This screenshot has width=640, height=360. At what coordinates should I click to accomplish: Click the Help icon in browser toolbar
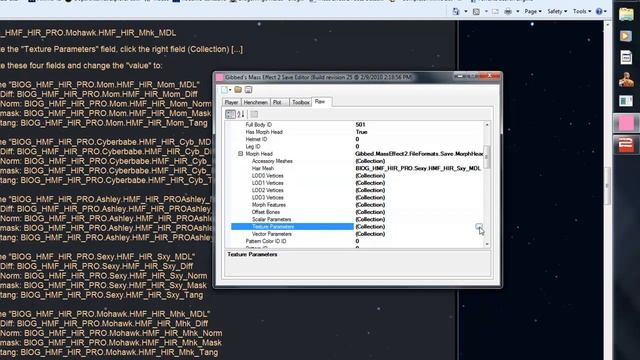(599, 11)
